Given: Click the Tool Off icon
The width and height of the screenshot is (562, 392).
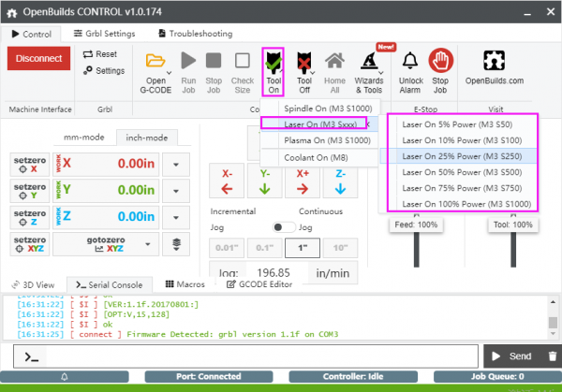Looking at the screenshot, I should (x=303, y=62).
